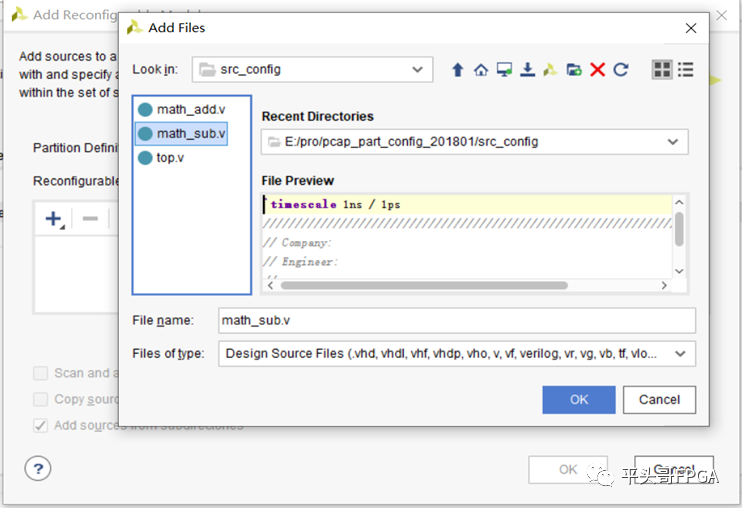This screenshot has height=508, width=742.
Task: Go to the Vivado project directory icon
Action: tap(550, 70)
